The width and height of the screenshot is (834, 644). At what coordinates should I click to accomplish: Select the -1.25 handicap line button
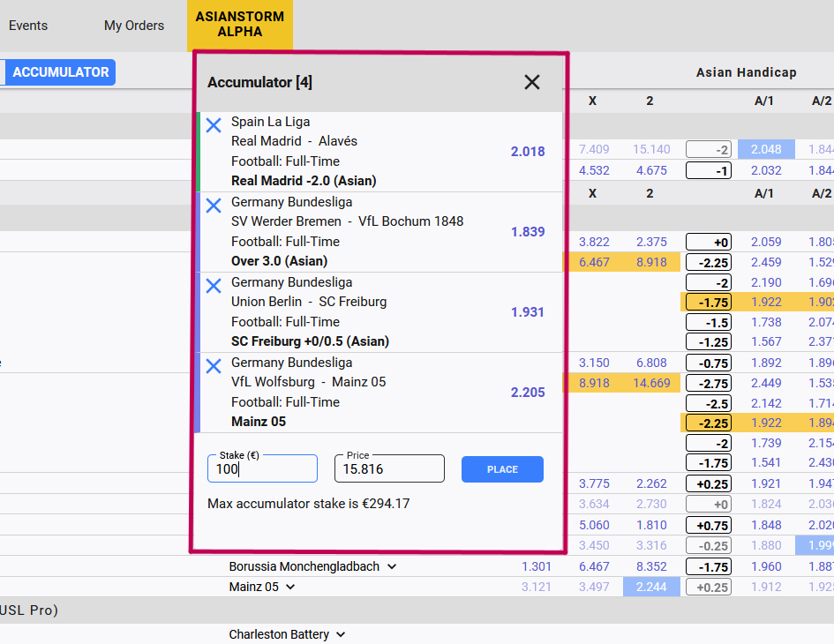[709, 342]
